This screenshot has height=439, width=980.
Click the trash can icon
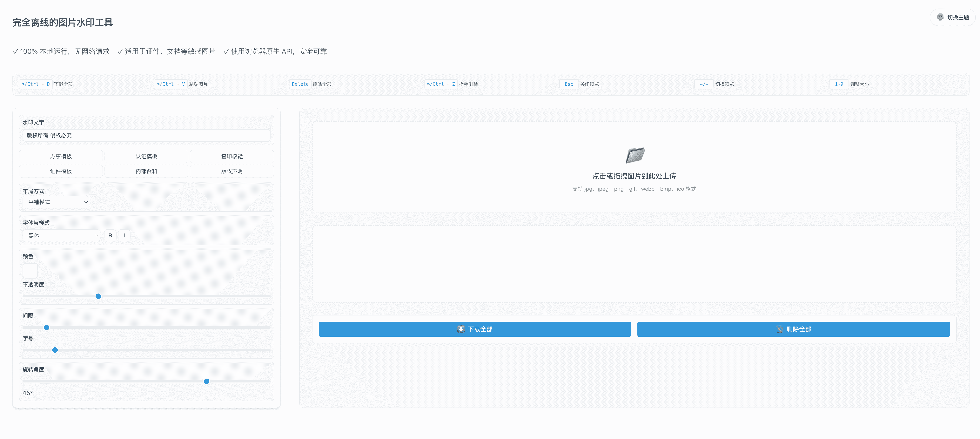click(x=780, y=329)
